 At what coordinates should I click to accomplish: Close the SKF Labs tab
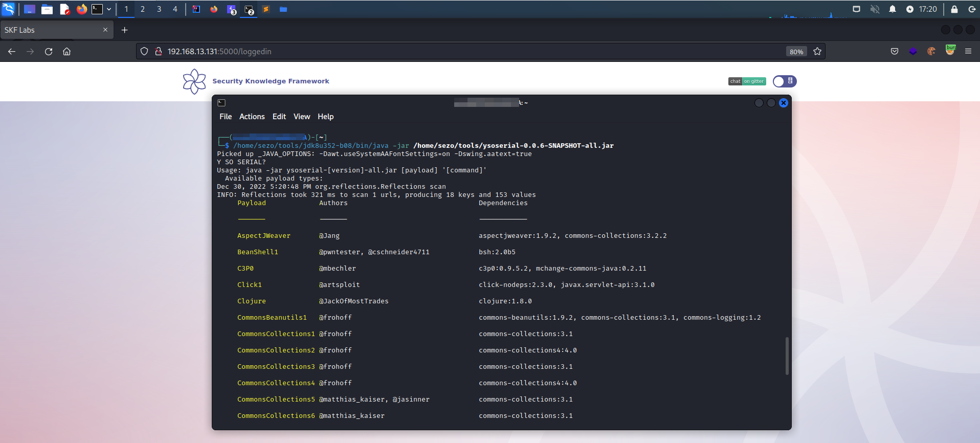105,30
